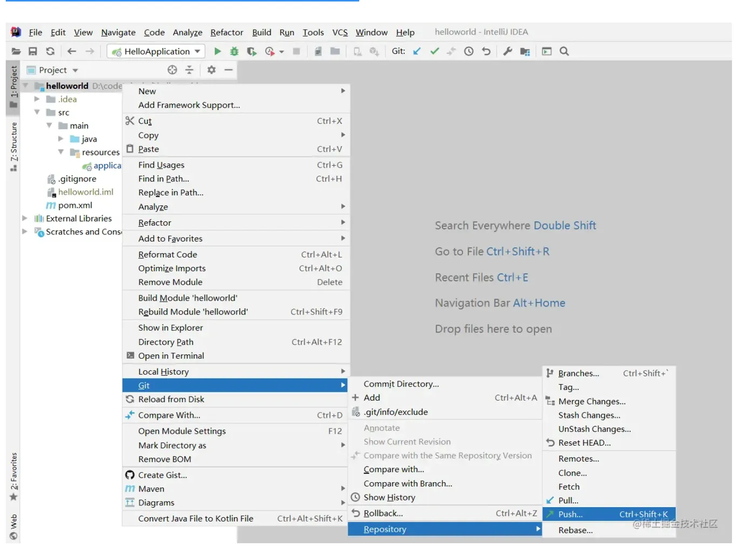The image size is (755, 560).
Task: Expand the .idea folder arrow
Action: coord(37,99)
